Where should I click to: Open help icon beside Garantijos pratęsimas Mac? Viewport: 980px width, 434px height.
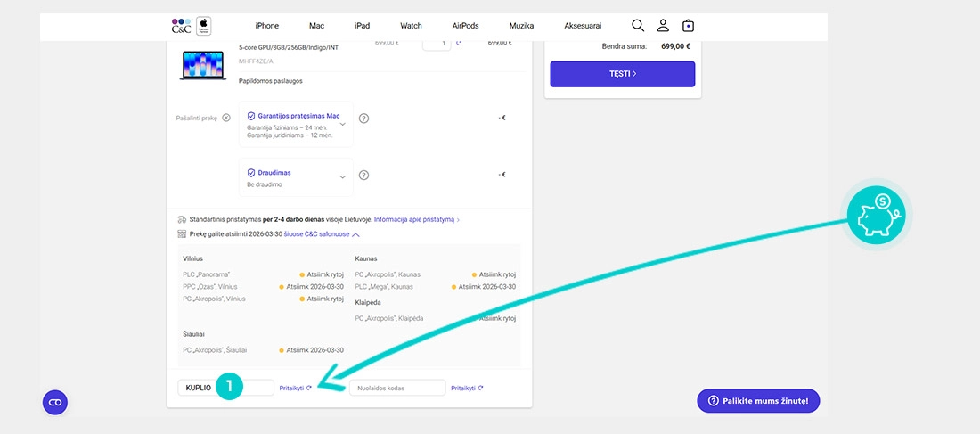(363, 119)
